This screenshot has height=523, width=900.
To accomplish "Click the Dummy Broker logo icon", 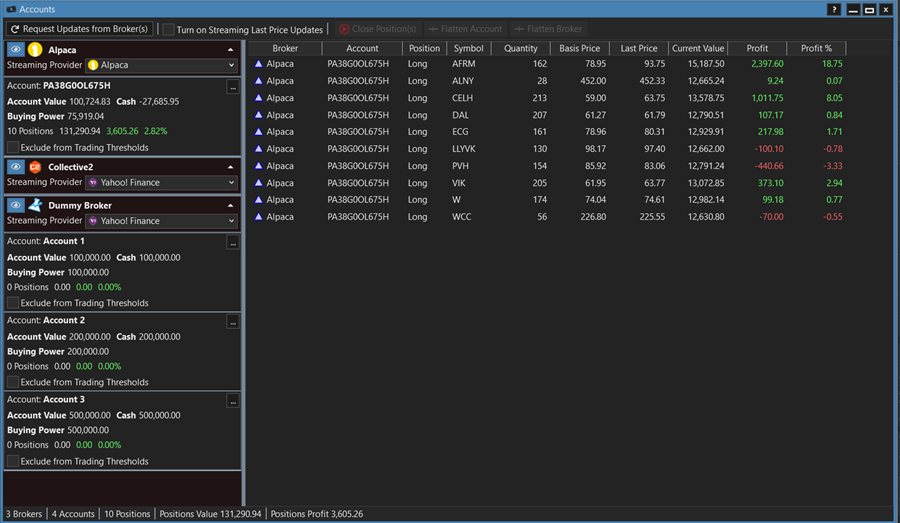I will (35, 205).
